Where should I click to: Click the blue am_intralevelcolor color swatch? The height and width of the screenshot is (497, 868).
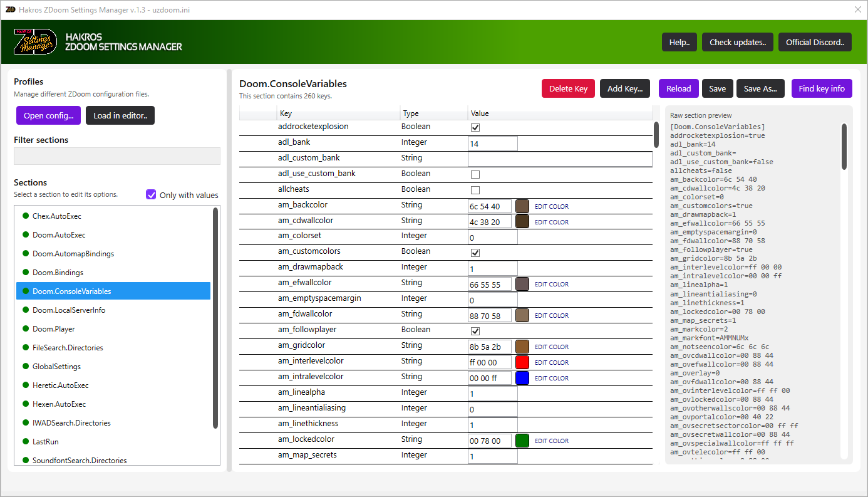click(x=522, y=378)
